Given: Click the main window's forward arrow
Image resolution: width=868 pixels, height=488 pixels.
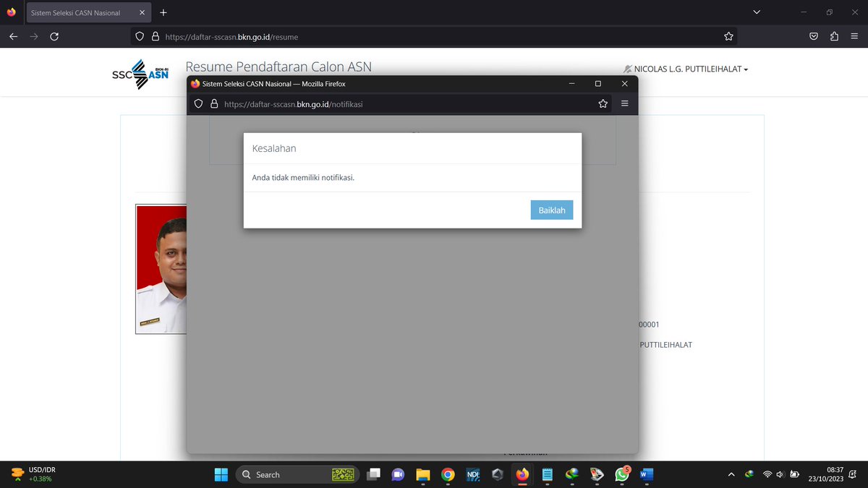Looking at the screenshot, I should 33,36.
